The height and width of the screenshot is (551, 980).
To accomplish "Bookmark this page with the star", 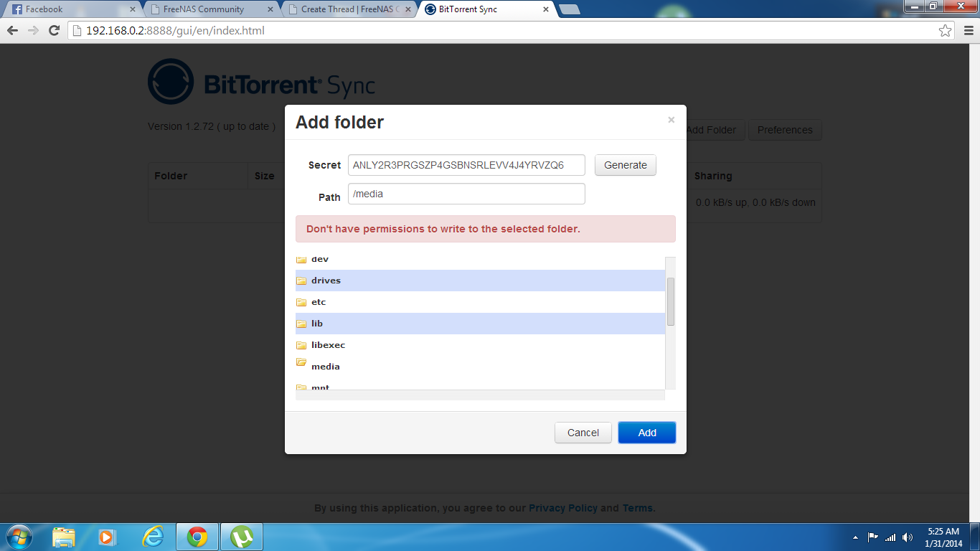I will (x=945, y=31).
